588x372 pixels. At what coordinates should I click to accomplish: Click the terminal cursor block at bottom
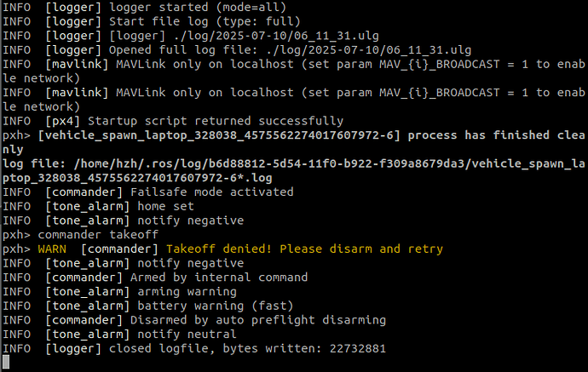[x=6, y=363]
